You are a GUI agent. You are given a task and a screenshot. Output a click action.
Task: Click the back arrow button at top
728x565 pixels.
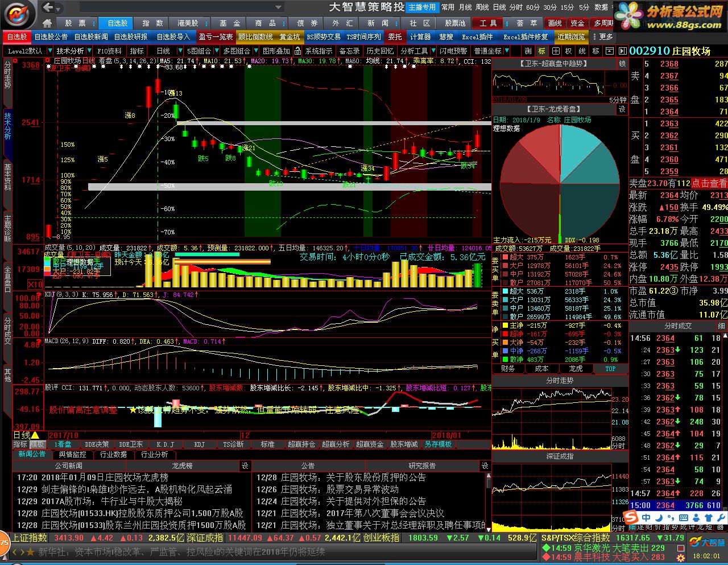click(49, 7)
